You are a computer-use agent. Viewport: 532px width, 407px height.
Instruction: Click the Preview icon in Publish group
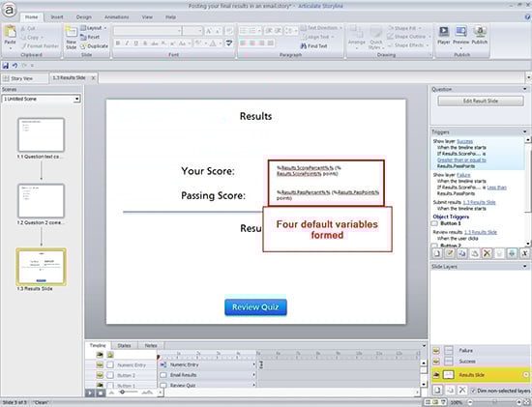461,32
